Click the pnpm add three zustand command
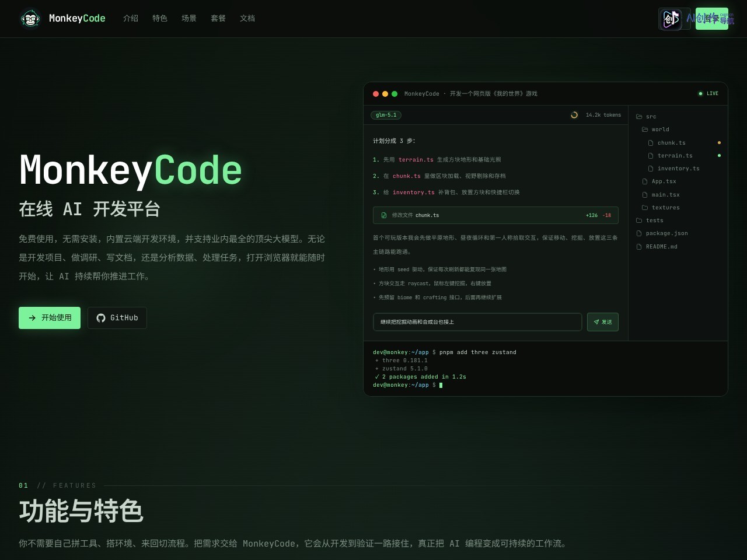Screen dimensions: 747x560 [478, 352]
